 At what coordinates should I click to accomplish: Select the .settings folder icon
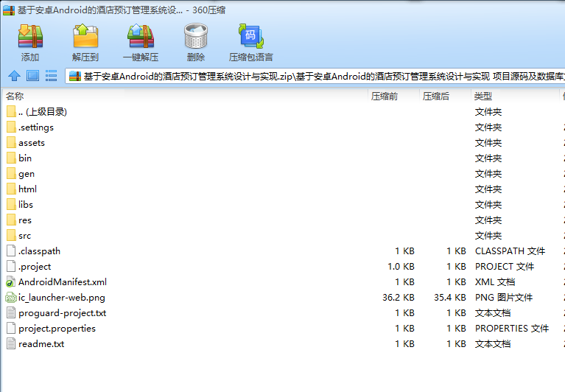pos(11,127)
